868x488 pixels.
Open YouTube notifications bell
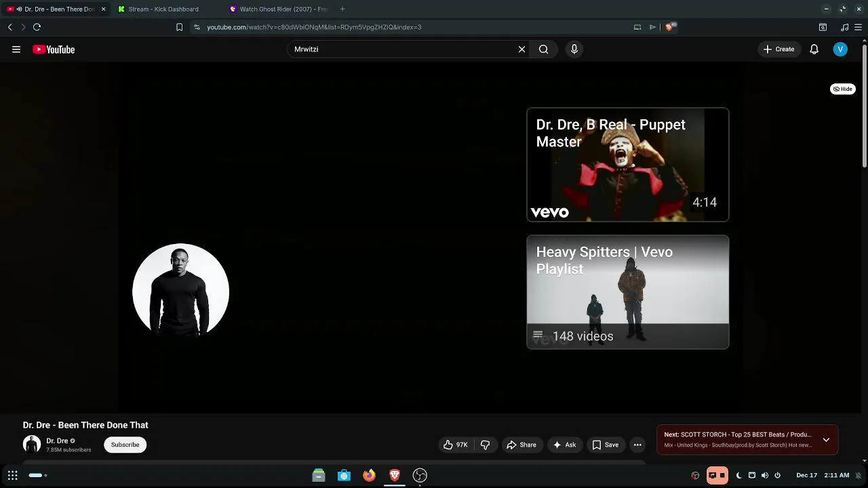(x=814, y=49)
